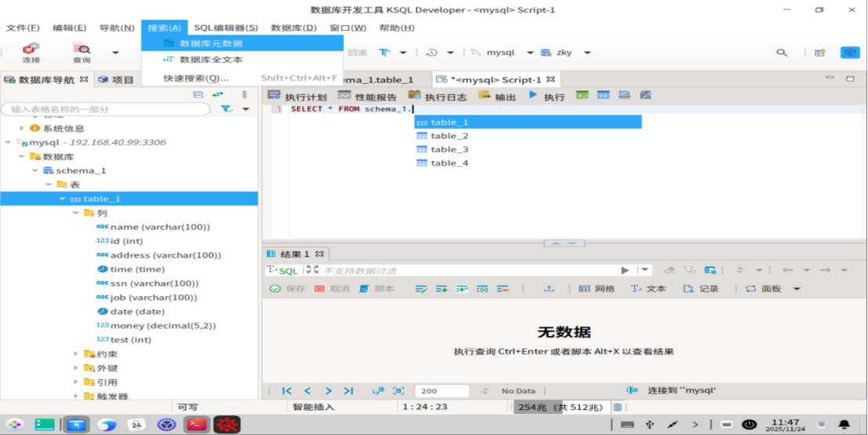
Task: Click the 性能报告 (Performance Report) icon
Action: (x=345, y=96)
